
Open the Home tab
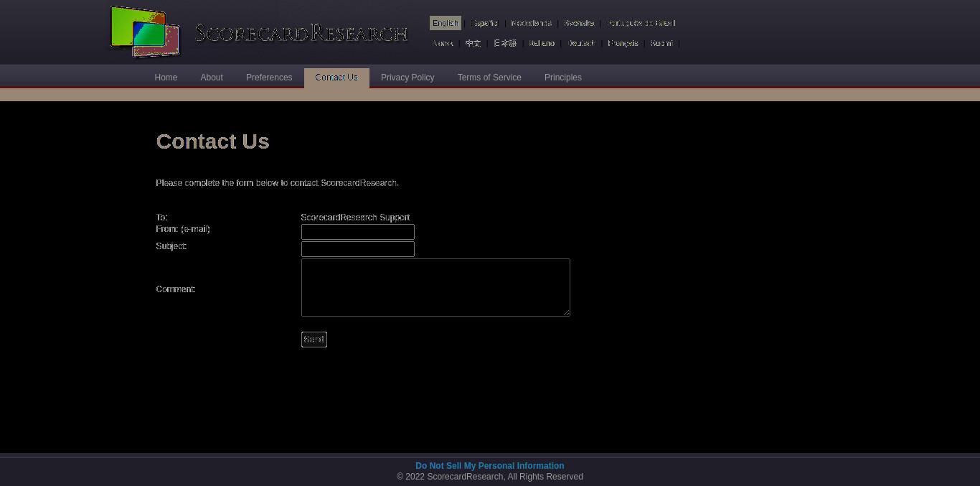pyautogui.click(x=166, y=78)
